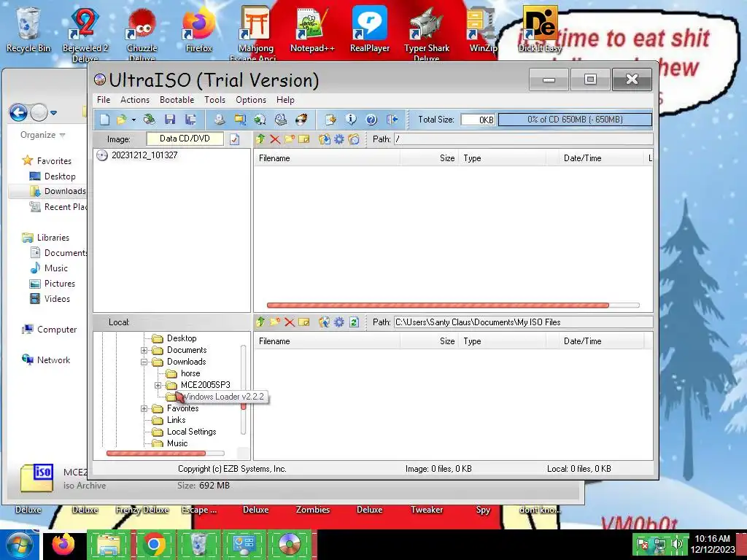Click the Extract files icon in image toolbar
The width and height of the screenshot is (747, 560).
pyautogui.click(x=325, y=139)
